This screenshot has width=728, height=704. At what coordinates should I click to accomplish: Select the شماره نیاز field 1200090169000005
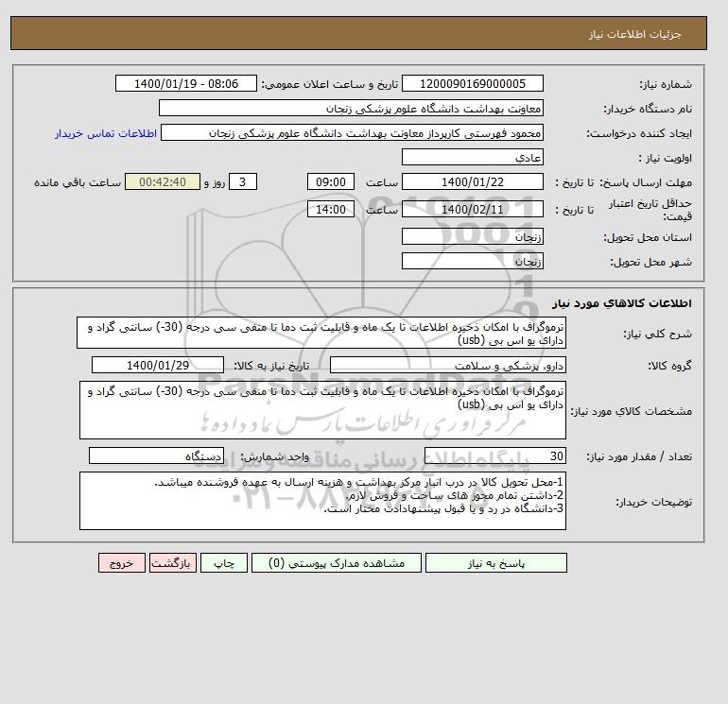coord(472,83)
